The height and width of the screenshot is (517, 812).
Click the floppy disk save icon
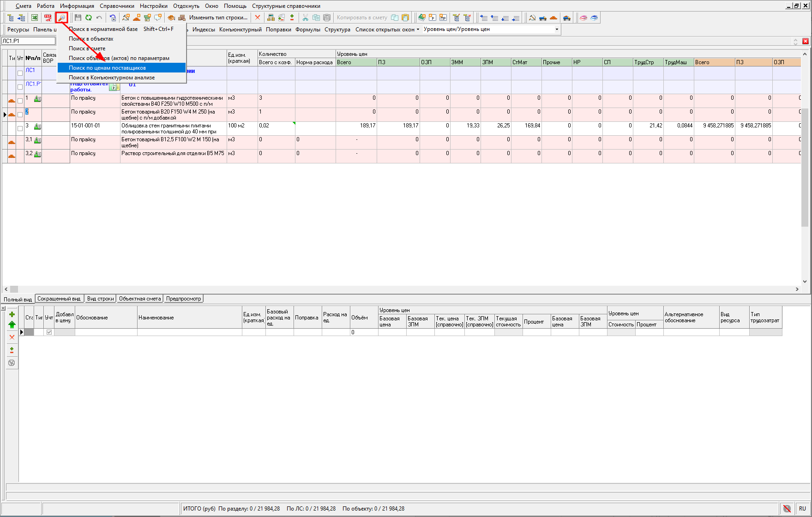click(78, 18)
